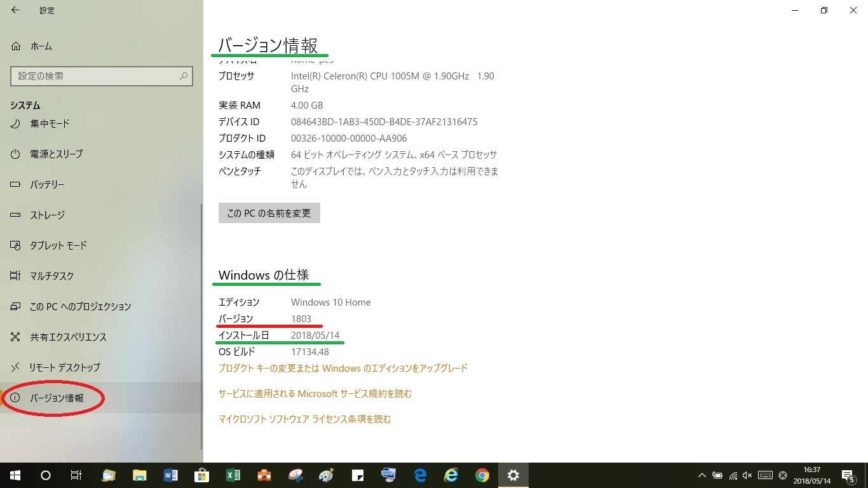Viewport: 868px width, 488px height.
Task: Select バッテリー in the sidebar
Action: 101,184
